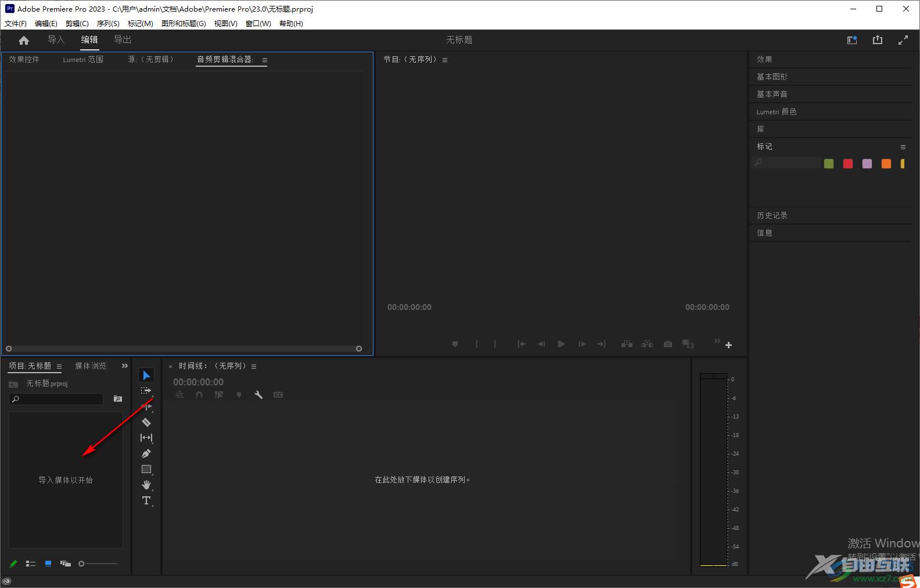Toggle full screen maximize output icon

tap(903, 40)
